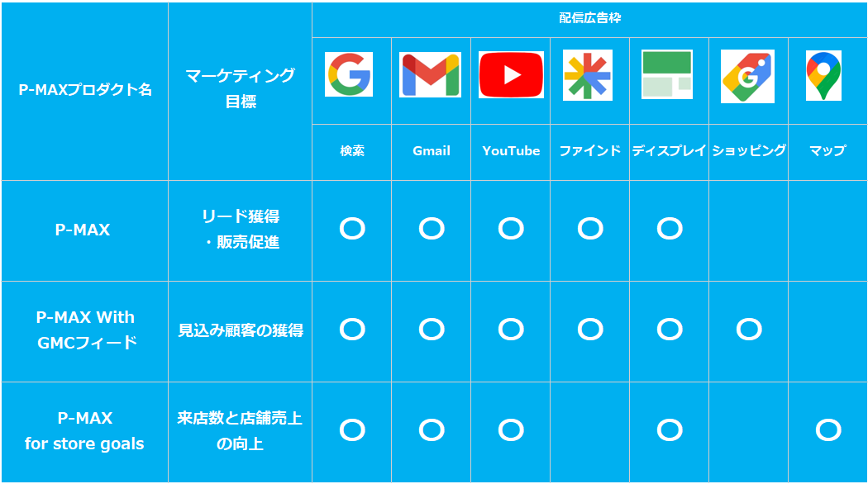Image resolution: width=868 pixels, height=484 pixels.
Task: Click the Google Shopping tag icon
Action: click(x=747, y=77)
